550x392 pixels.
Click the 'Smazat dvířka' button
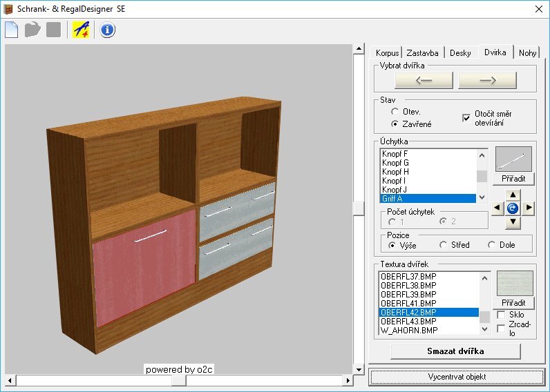coord(455,351)
